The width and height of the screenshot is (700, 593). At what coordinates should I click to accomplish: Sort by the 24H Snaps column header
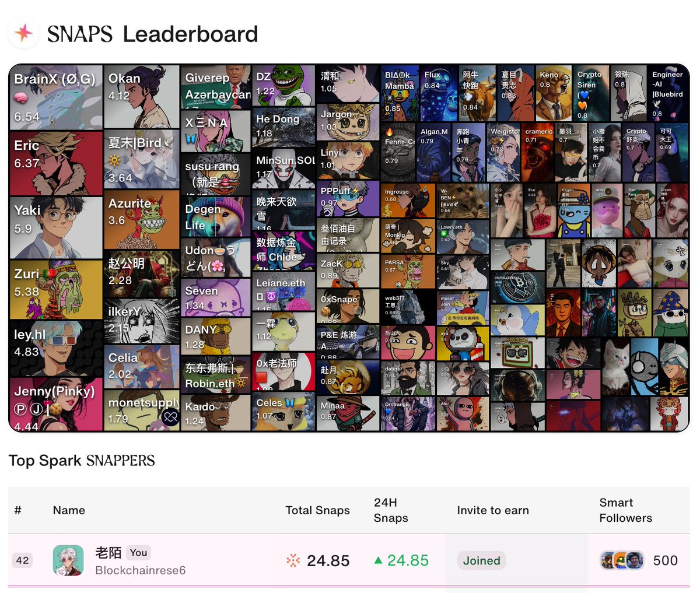pyautogui.click(x=391, y=510)
